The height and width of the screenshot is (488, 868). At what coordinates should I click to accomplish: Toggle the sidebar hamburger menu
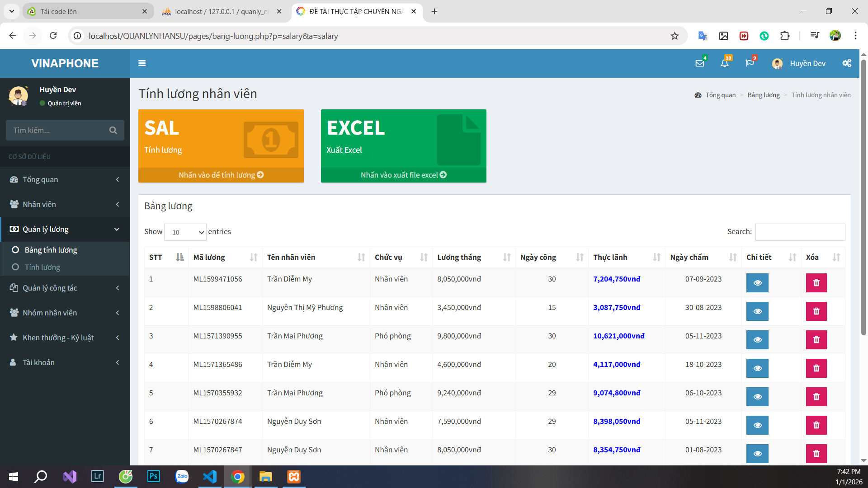tap(142, 63)
